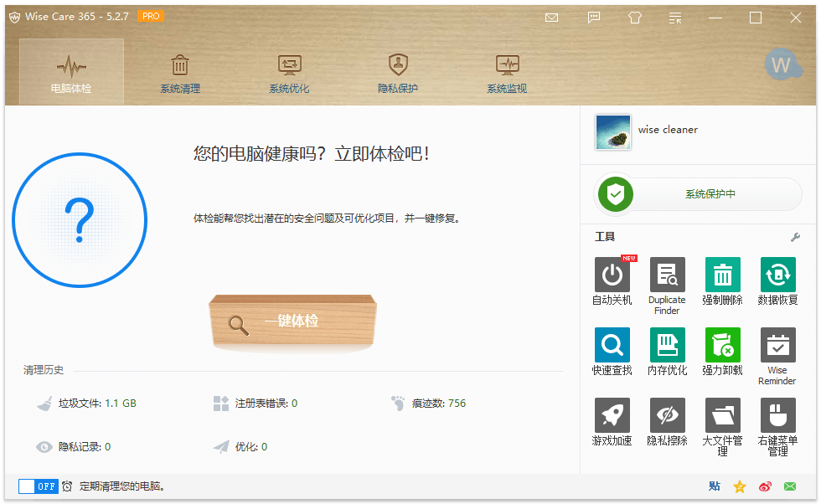
Task: Click the island profile picture thumbnail
Action: click(x=613, y=132)
